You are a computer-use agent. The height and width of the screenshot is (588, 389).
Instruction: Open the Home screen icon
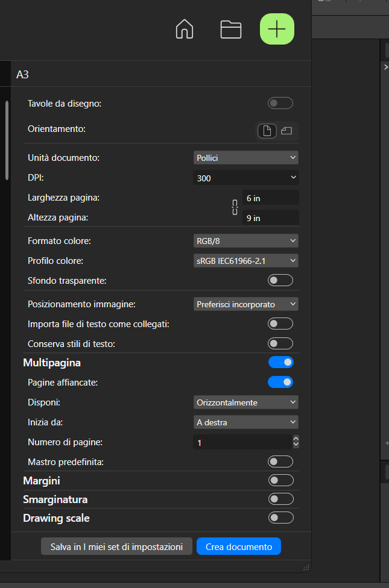(185, 30)
